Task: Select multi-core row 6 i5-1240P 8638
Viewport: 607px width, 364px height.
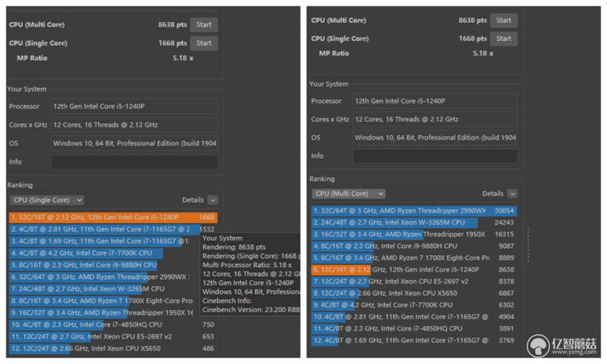Action: [x=414, y=270]
